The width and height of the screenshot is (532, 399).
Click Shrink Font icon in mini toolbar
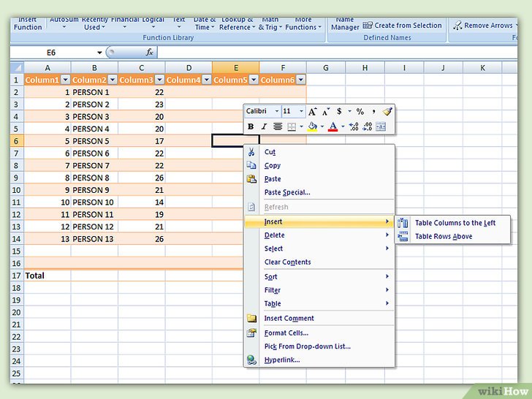(326, 111)
